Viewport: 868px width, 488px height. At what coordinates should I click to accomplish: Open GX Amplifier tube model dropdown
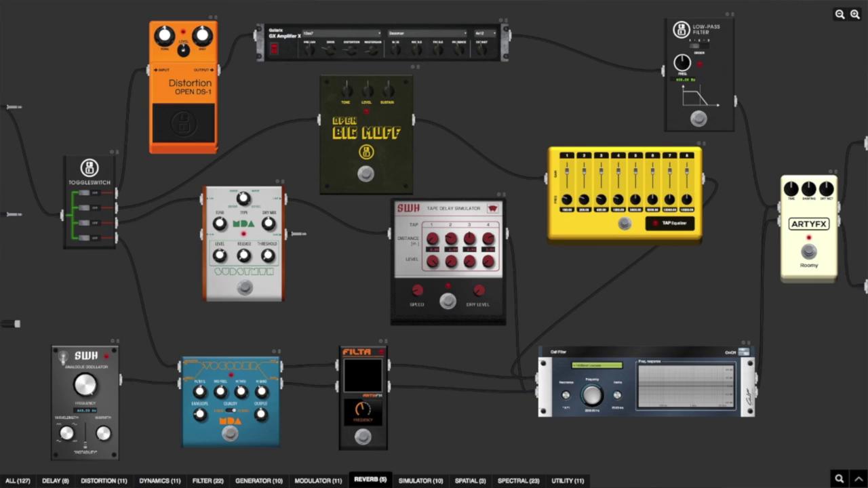point(342,33)
